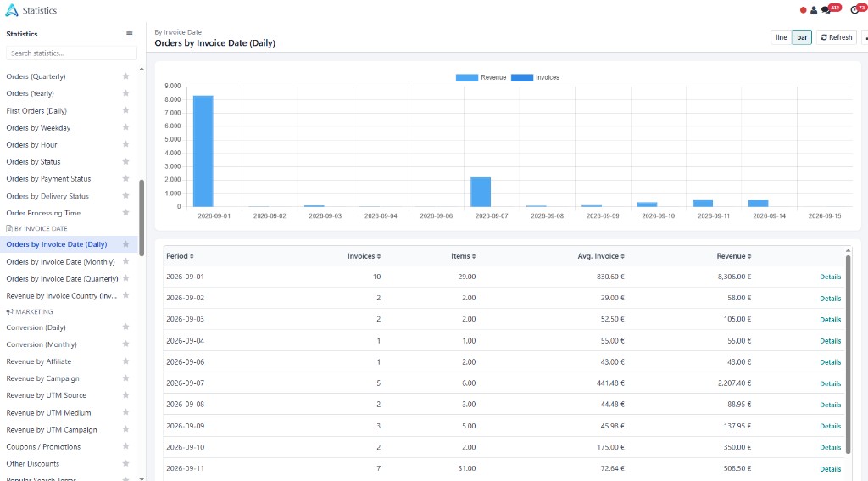868x481 pixels.
Task: Star the Coupons / Promotions report
Action: tap(125, 446)
